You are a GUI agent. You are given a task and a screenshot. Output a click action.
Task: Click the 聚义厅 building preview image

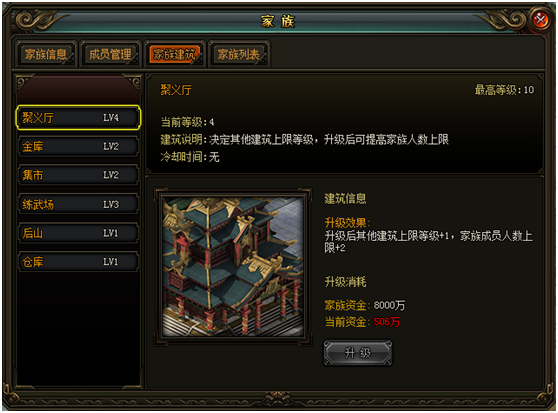tap(233, 267)
